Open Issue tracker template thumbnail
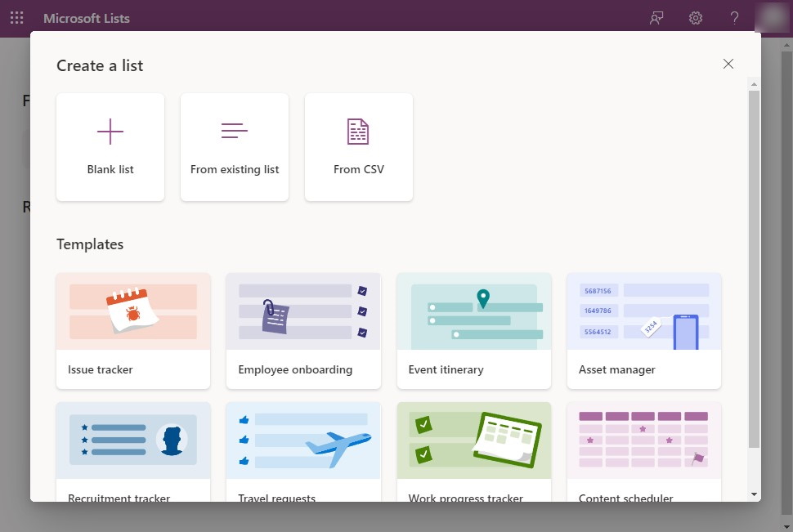Viewport: 793px width, 532px height. point(133,311)
